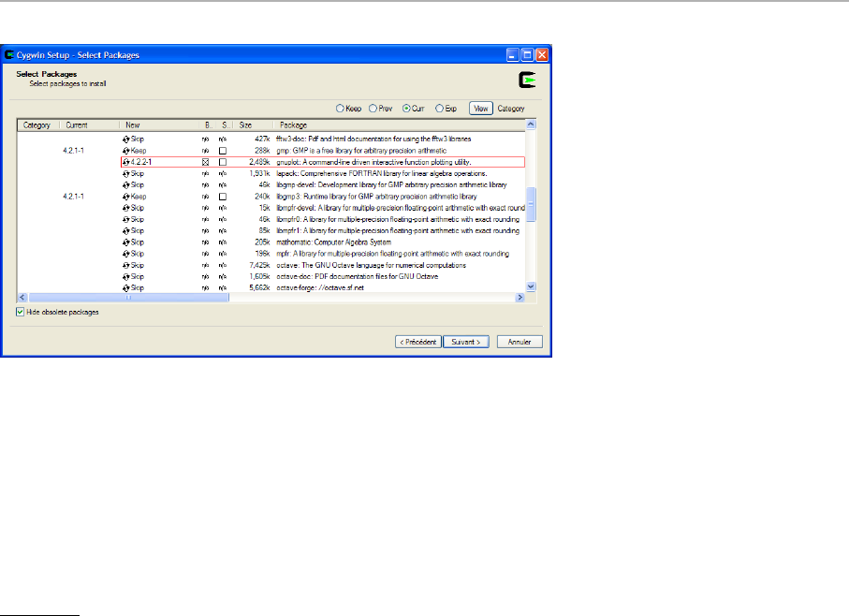Select the Exp radio button
This screenshot has height=616, width=849.
click(439, 109)
